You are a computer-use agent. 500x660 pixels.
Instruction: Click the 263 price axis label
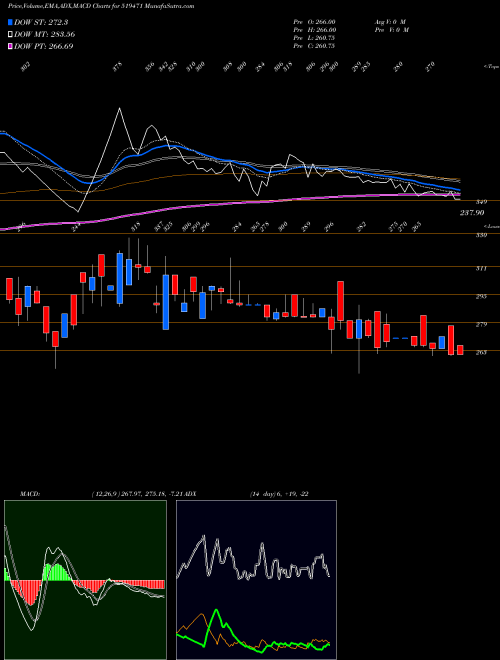click(481, 352)
